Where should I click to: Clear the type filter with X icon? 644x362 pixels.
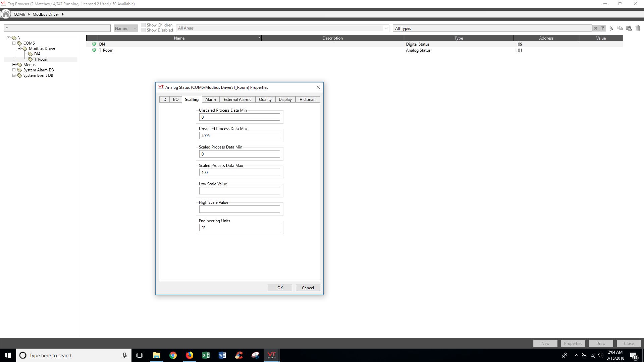point(595,28)
